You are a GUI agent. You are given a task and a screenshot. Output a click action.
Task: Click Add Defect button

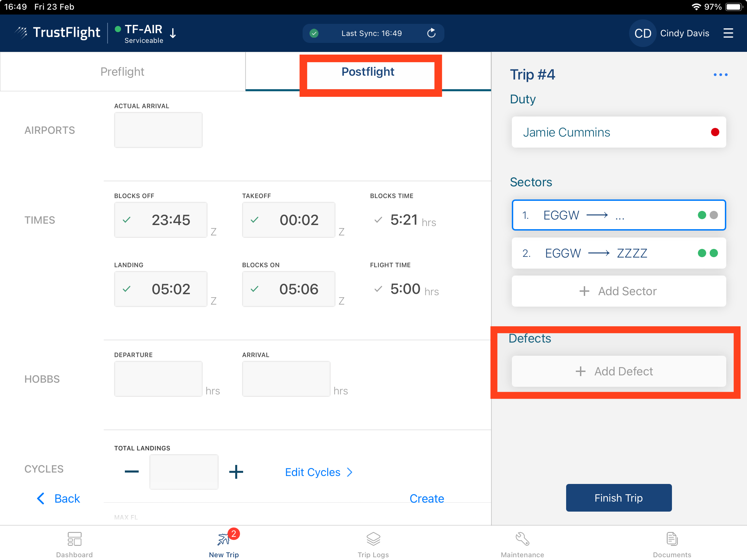tap(619, 371)
